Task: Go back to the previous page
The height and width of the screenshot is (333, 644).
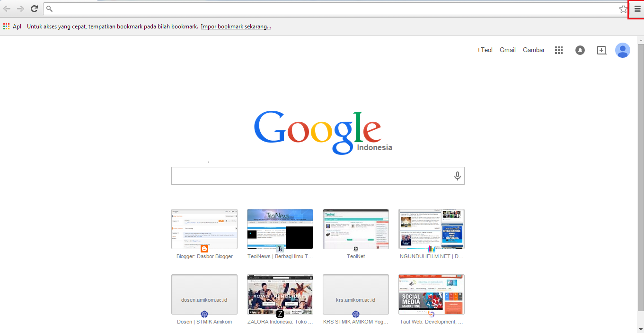Action: click(7, 9)
